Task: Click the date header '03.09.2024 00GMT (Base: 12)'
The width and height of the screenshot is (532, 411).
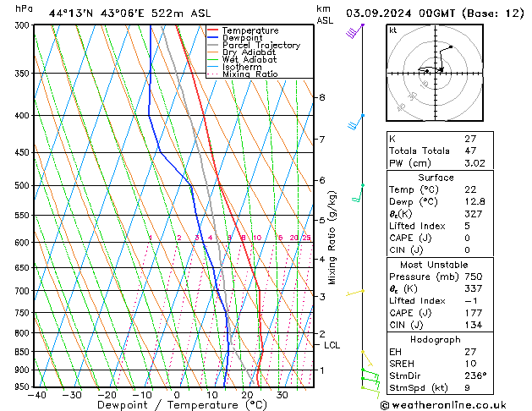Action: tap(435, 14)
